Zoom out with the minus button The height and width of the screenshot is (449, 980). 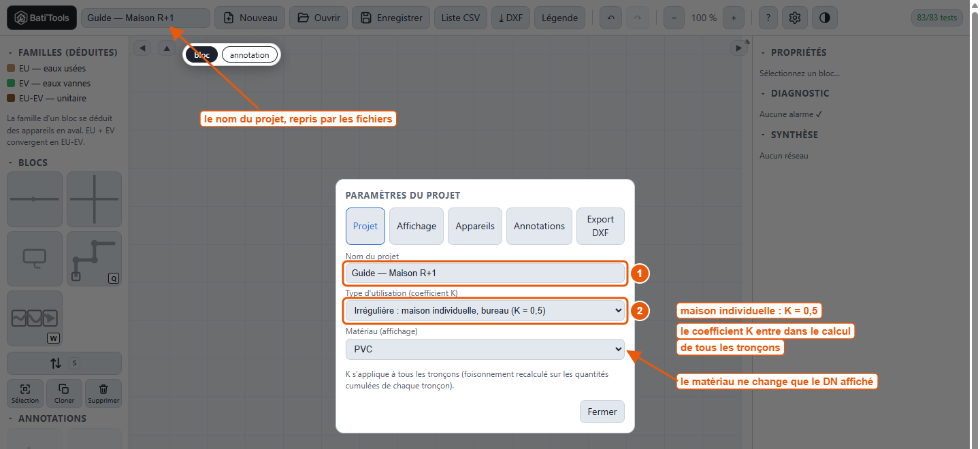(x=674, y=18)
